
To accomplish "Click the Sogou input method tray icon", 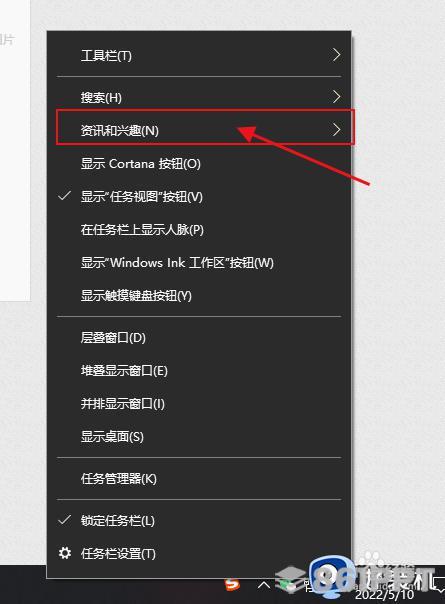I will (x=232, y=585).
